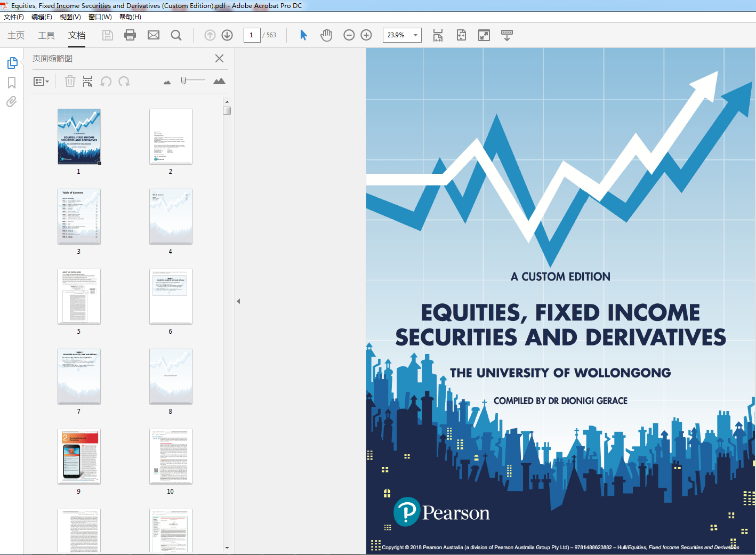Click the 页面缩略图 panel title
756x555 pixels.
(x=52, y=59)
